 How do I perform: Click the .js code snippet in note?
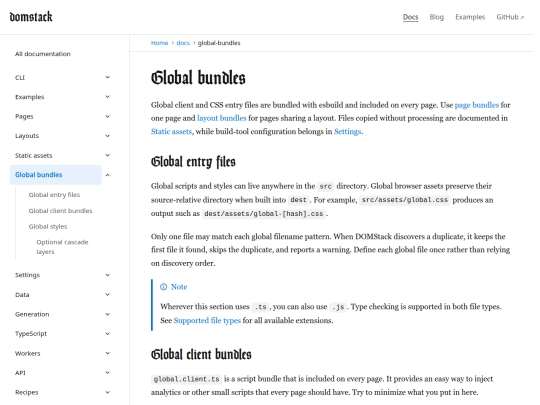click(338, 307)
